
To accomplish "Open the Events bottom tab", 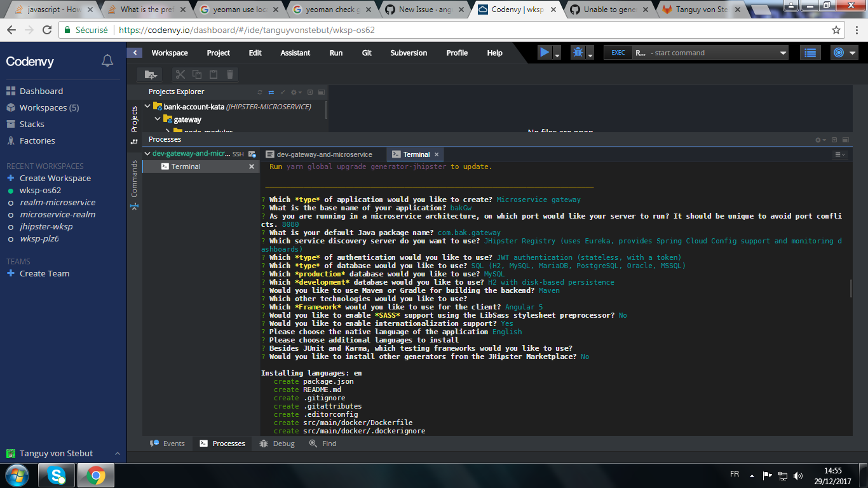I will tap(167, 444).
